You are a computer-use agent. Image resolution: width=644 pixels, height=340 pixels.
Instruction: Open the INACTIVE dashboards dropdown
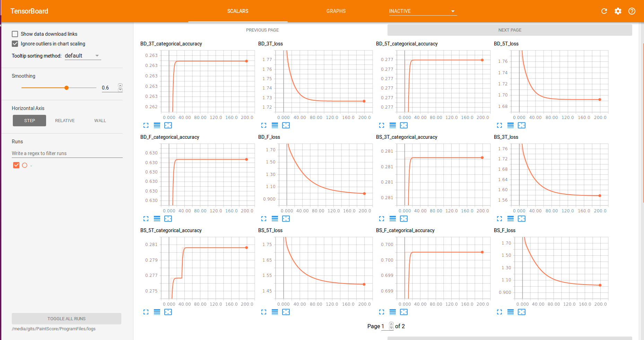pos(423,11)
